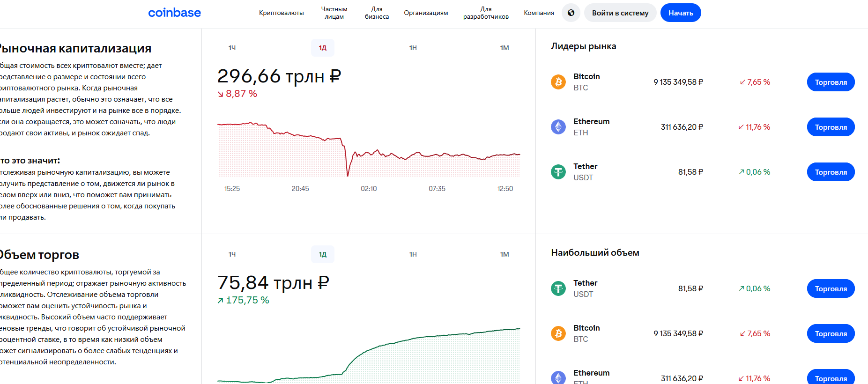Click the 296,66 трлн ₽ market cap value
The height and width of the screenshot is (384, 868).
[279, 76]
